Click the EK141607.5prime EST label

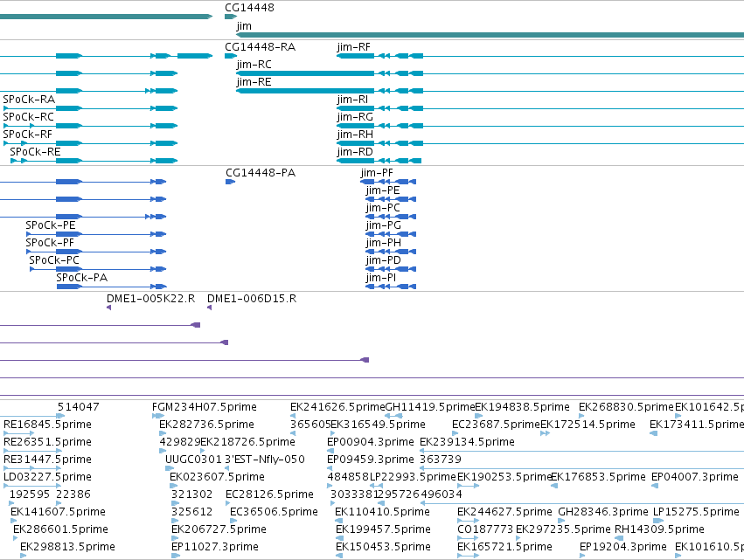pos(58,513)
